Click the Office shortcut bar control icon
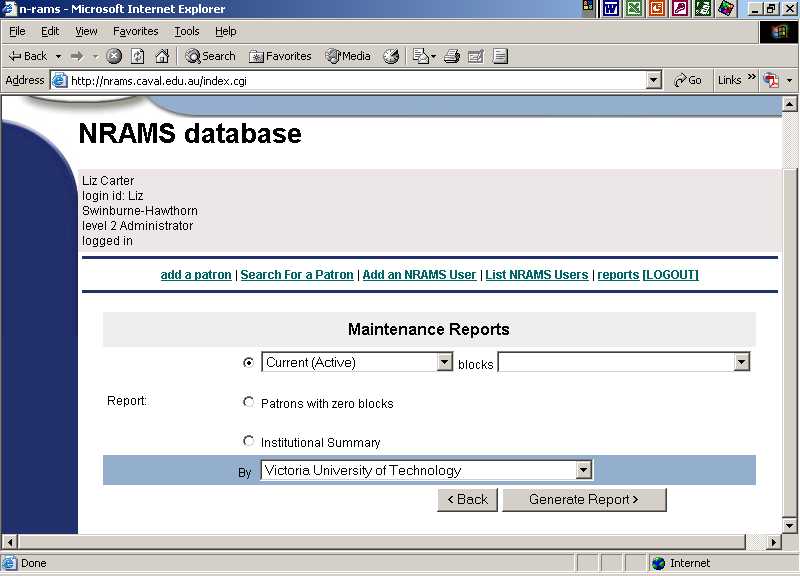This screenshot has width=800, height=576. point(588,7)
